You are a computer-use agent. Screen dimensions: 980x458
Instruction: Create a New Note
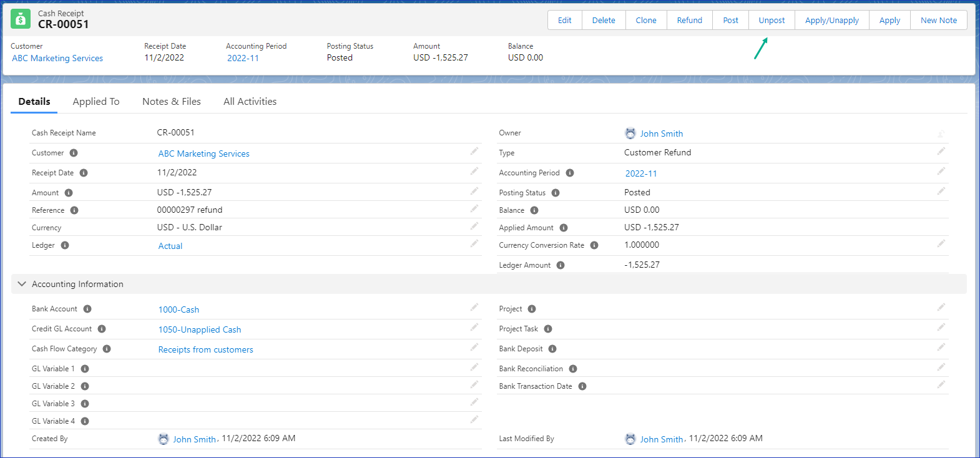939,20
